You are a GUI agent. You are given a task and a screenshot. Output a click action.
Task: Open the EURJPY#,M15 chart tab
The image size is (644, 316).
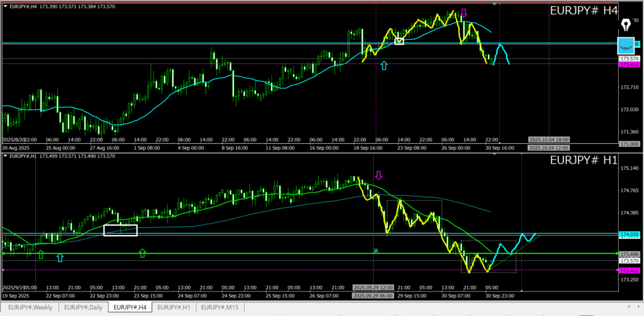point(219,307)
